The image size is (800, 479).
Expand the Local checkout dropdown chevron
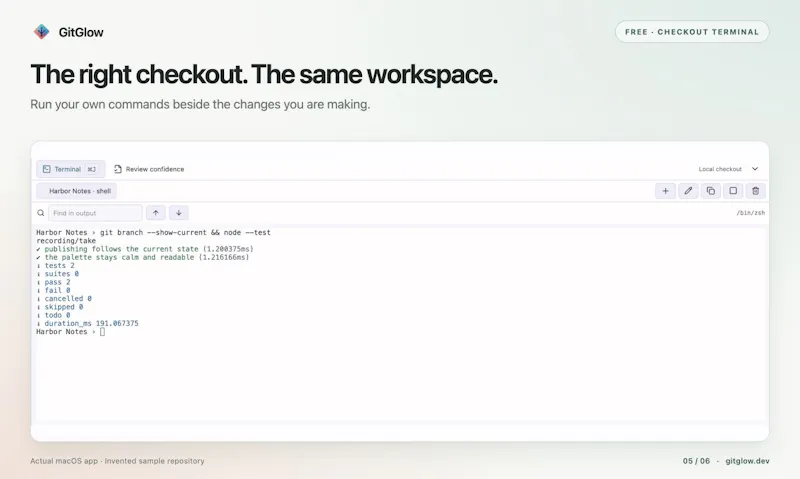click(x=755, y=169)
